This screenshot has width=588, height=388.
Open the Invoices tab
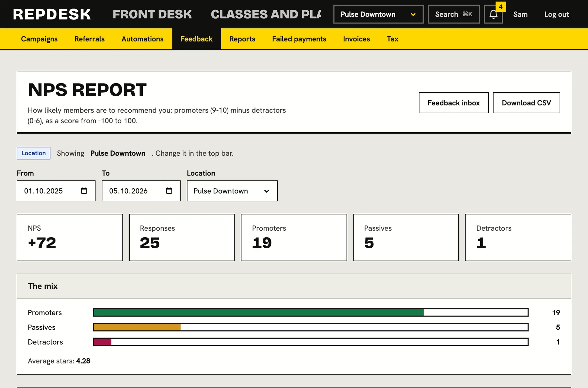[356, 39]
